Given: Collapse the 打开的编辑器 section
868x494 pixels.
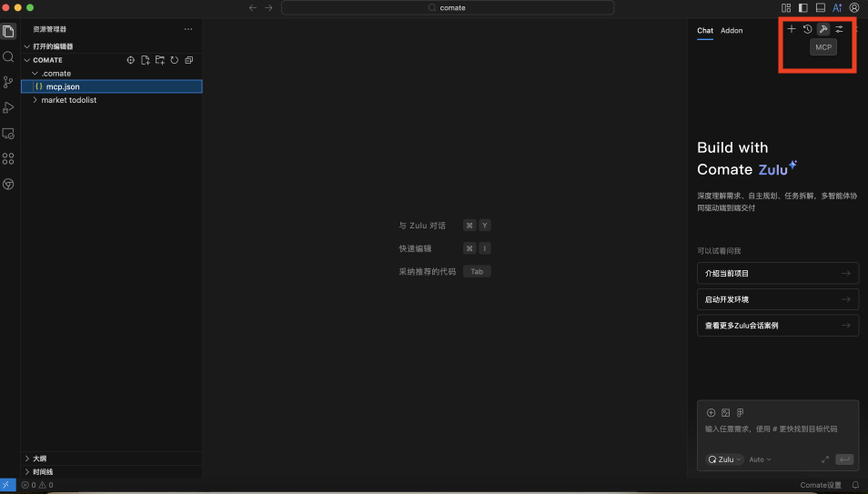Looking at the screenshot, I should point(111,46).
